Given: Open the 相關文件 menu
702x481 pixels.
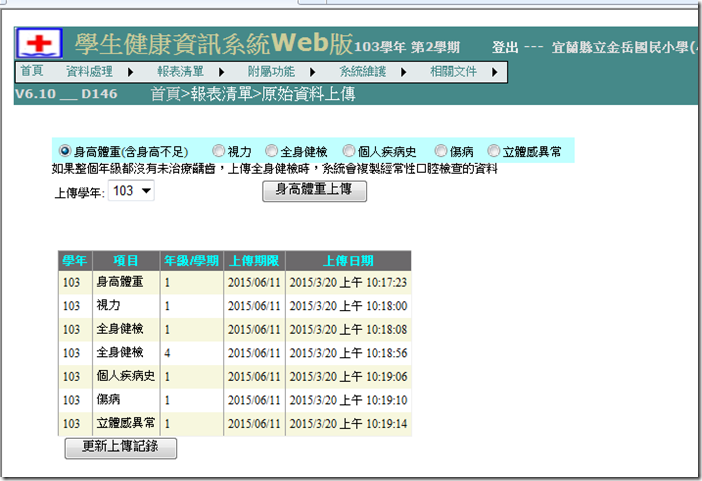Looking at the screenshot, I should [x=454, y=71].
